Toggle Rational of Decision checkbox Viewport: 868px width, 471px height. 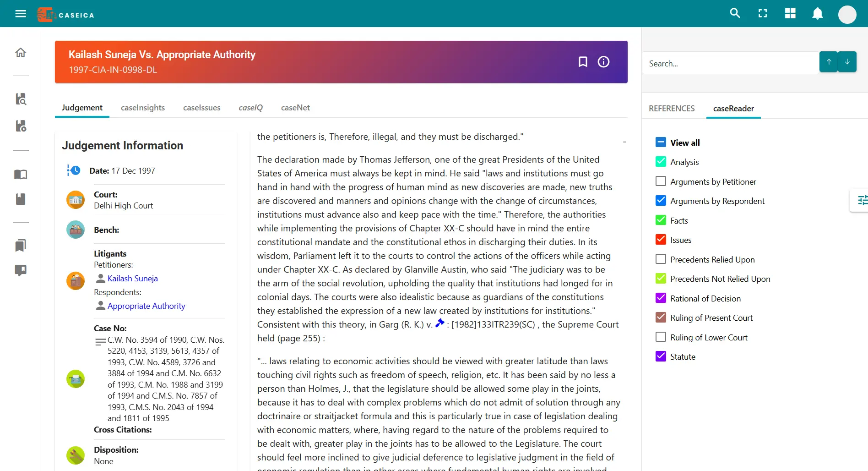661,298
